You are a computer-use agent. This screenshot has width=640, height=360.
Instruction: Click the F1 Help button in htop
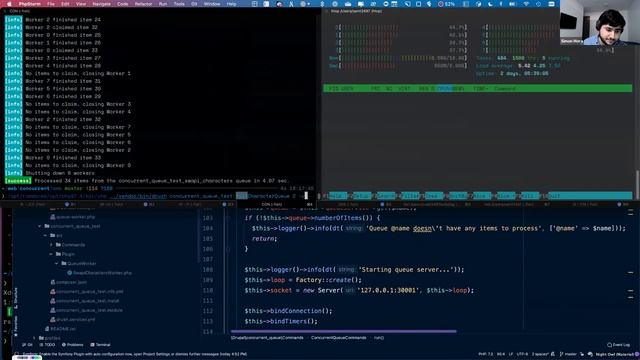pyautogui.click(x=335, y=196)
